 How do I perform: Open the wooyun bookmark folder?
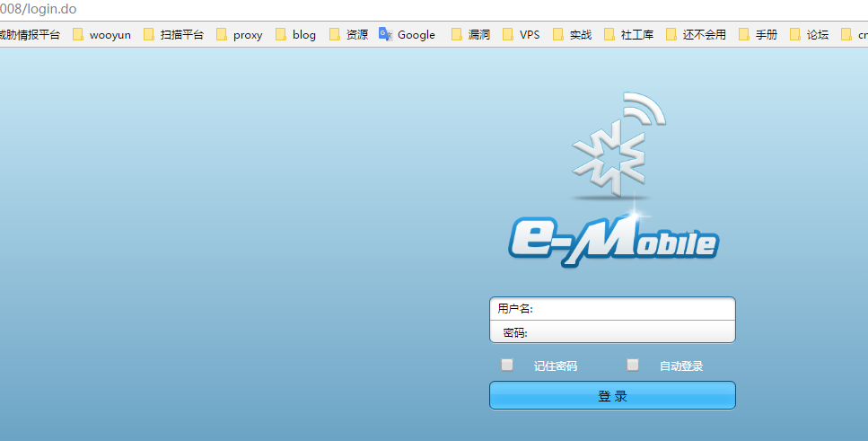point(101,35)
